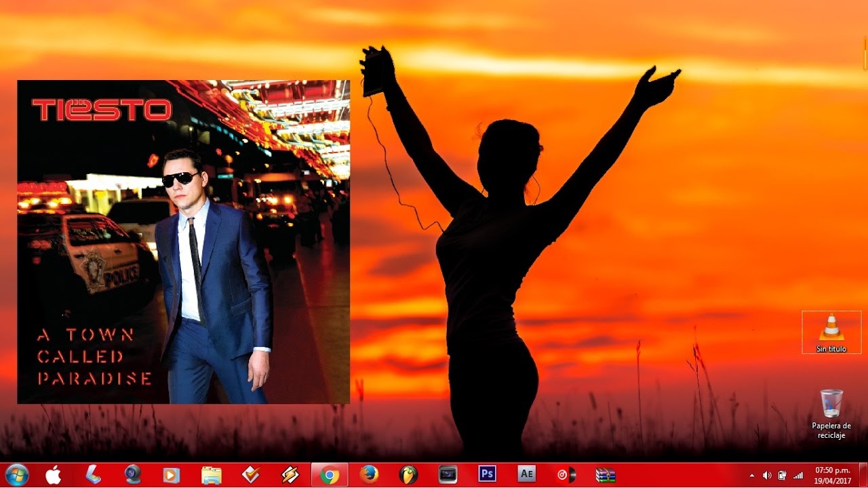This screenshot has height=488, width=868.
Task: Select the VLC file 'Sin título' on desktop
Action: click(x=831, y=332)
